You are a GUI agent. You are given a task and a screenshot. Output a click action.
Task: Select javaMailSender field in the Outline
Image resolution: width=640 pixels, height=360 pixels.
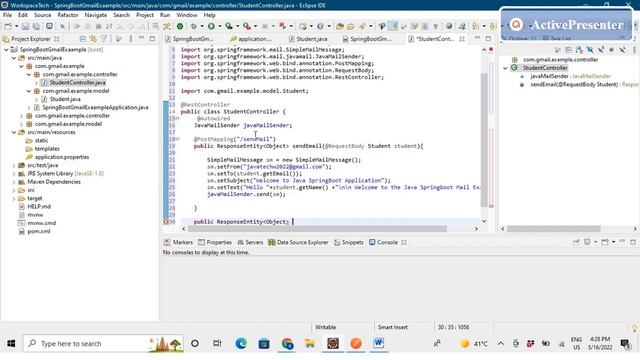pos(549,76)
